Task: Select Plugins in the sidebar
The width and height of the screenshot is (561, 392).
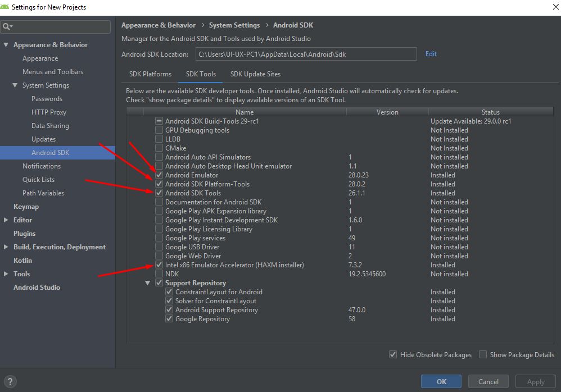Action: 24,233
